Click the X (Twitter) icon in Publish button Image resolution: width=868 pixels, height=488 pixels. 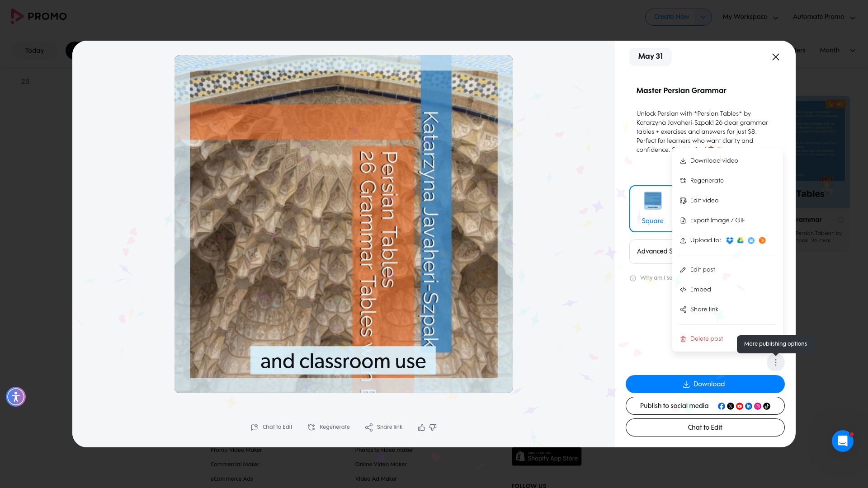tap(731, 406)
